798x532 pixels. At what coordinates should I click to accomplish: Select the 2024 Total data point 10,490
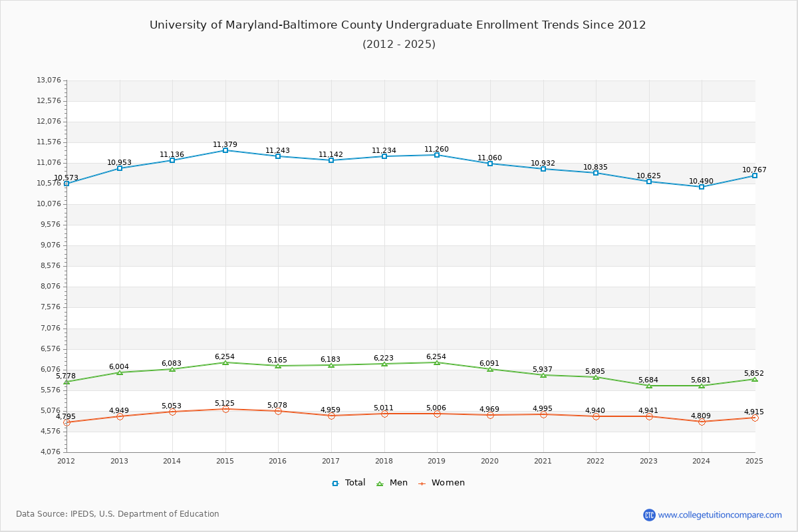click(702, 187)
